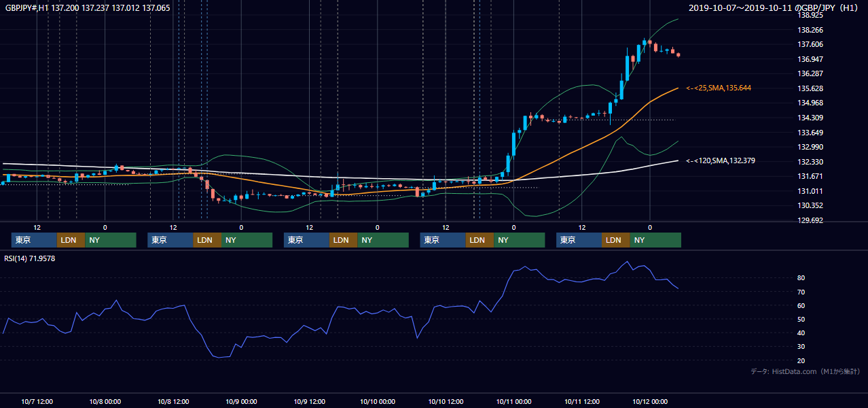Viewport: 868px width, 408px height.
Task: Click the RSI(14) 71.9578 indicator label
Action: [x=31, y=258]
